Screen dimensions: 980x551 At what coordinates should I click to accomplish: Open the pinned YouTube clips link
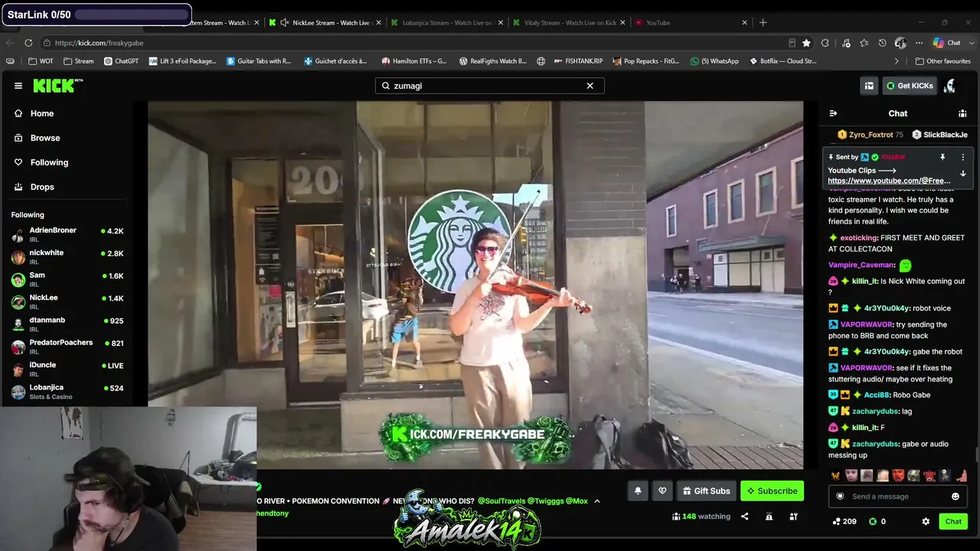(x=889, y=181)
